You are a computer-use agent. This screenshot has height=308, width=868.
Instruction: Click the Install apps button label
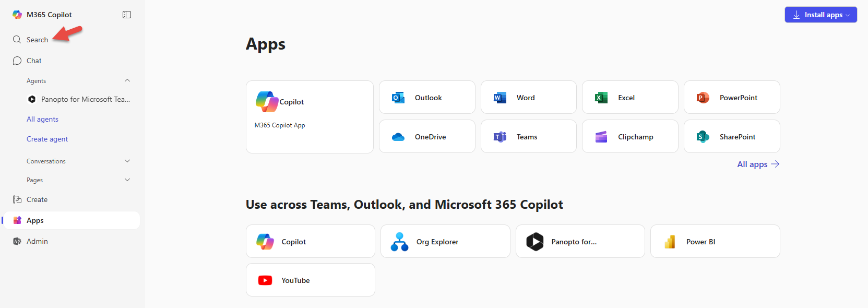[x=824, y=15]
